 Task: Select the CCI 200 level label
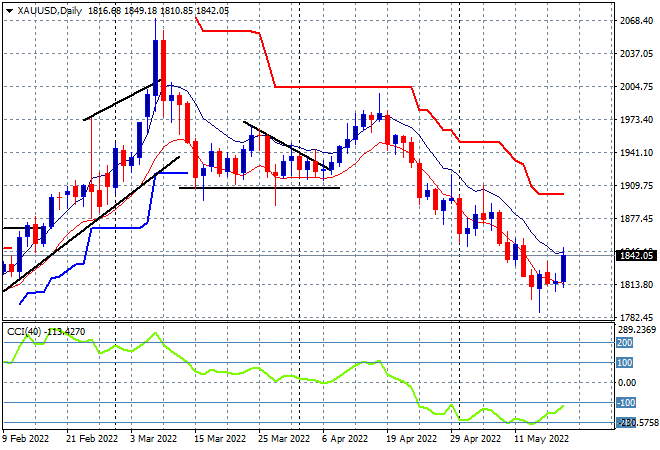click(x=625, y=343)
